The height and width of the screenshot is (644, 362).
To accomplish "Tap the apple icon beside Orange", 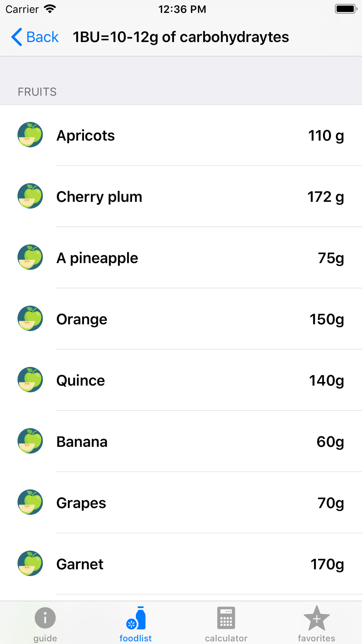I will tap(30, 318).
